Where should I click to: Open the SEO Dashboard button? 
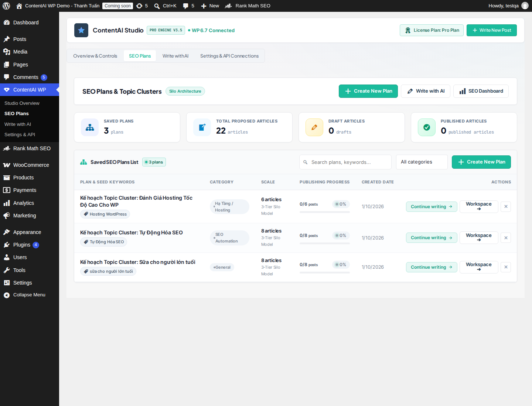[481, 91]
